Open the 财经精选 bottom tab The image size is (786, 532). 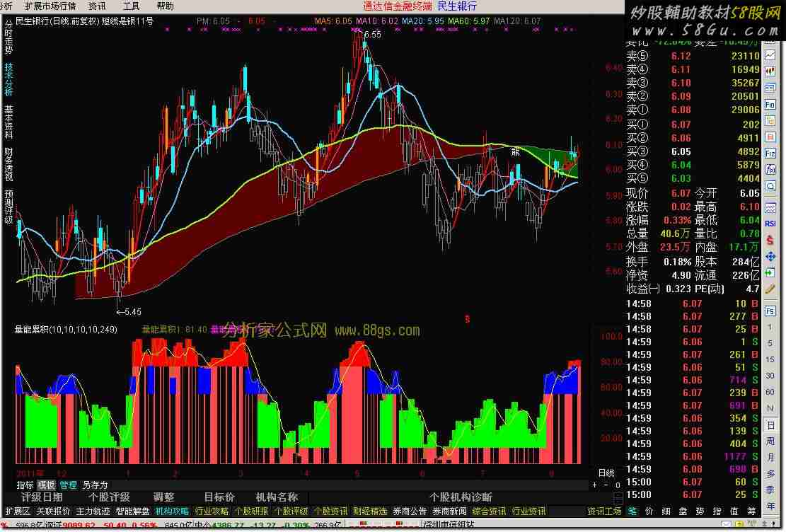[370, 511]
